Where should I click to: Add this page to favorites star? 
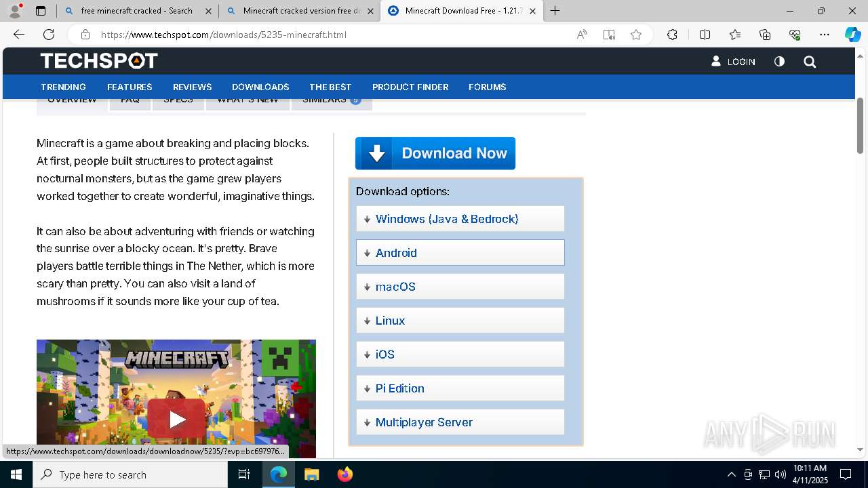636,35
